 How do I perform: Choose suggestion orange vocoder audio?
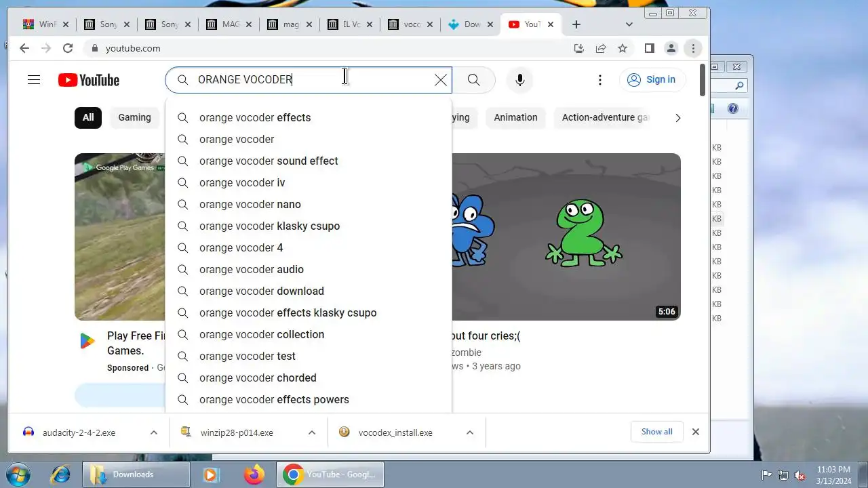[309, 269]
